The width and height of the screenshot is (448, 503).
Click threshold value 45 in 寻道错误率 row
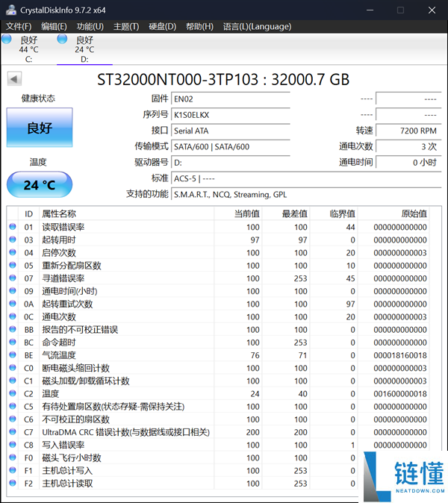click(350, 278)
